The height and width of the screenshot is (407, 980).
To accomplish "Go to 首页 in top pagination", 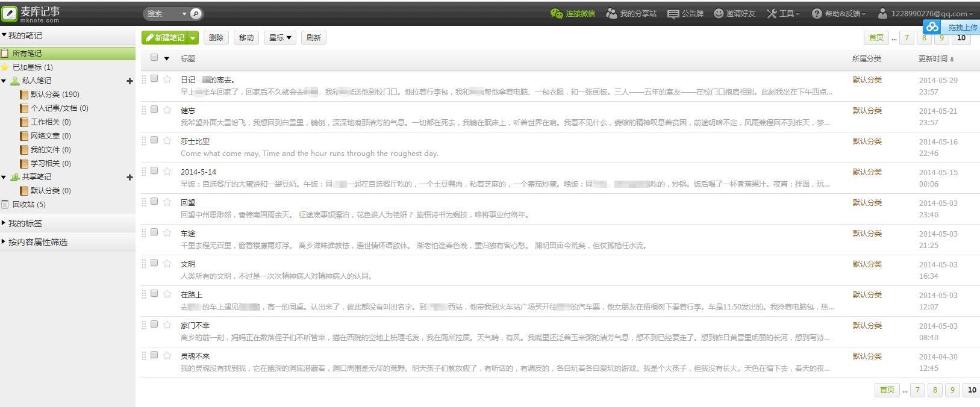I will (876, 37).
